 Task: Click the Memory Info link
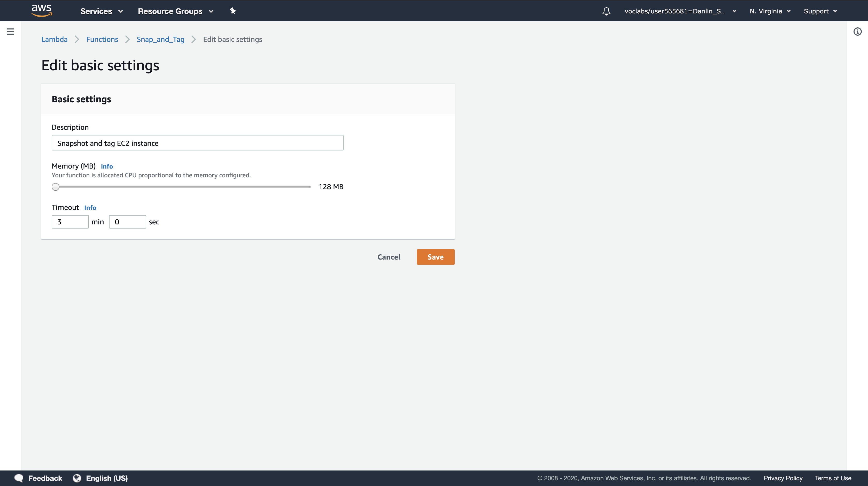107,166
